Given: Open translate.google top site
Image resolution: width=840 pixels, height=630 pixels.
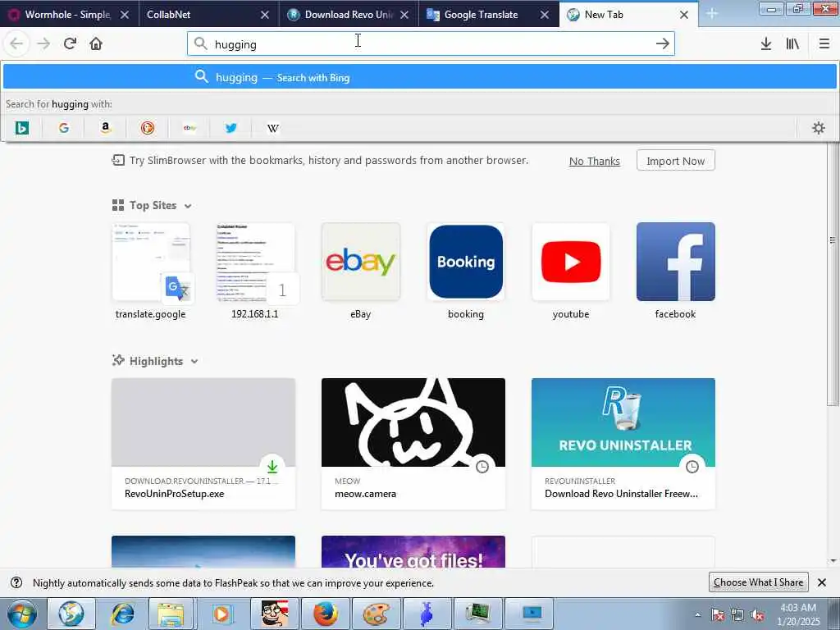Looking at the screenshot, I should [151, 272].
